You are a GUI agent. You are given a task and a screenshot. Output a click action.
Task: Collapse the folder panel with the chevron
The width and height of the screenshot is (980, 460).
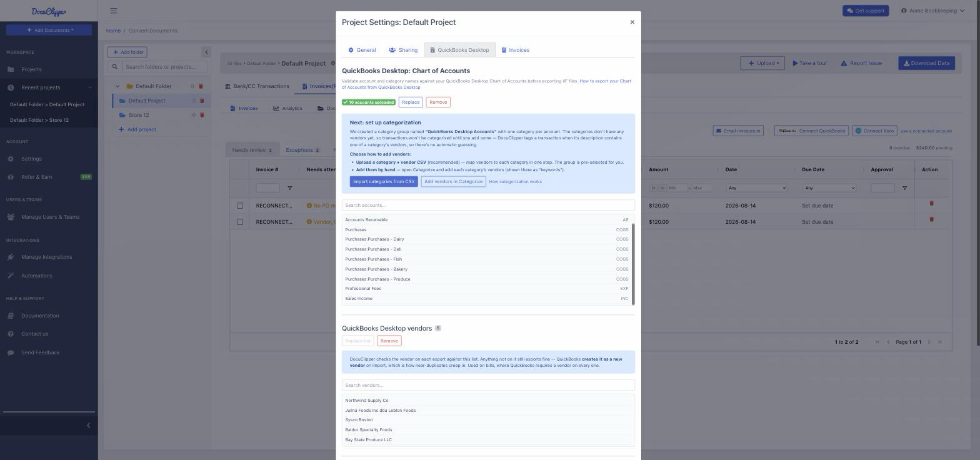click(x=206, y=52)
